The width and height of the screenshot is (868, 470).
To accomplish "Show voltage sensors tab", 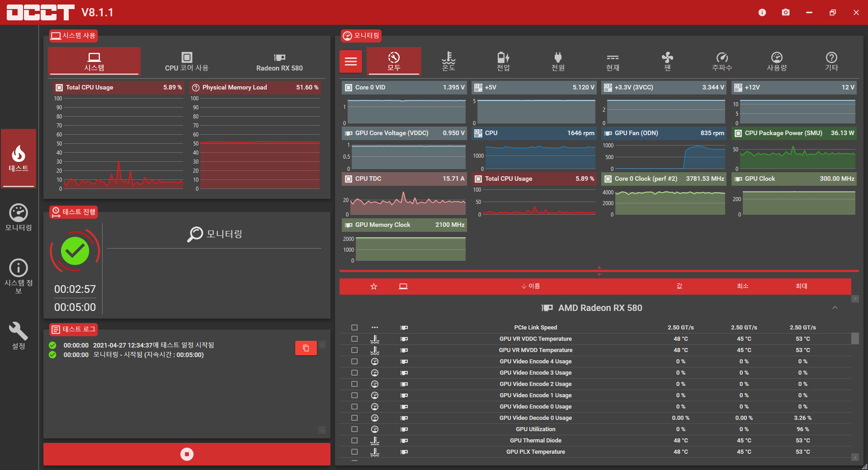I will coord(503,61).
